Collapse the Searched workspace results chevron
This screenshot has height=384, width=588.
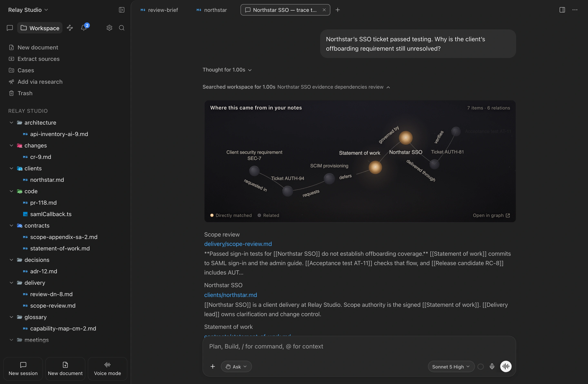[388, 87]
